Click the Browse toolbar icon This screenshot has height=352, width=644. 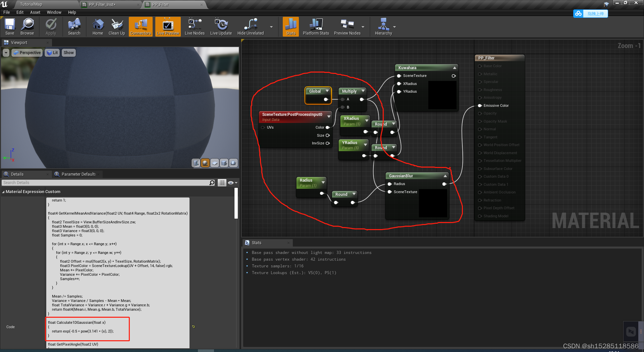tap(27, 27)
